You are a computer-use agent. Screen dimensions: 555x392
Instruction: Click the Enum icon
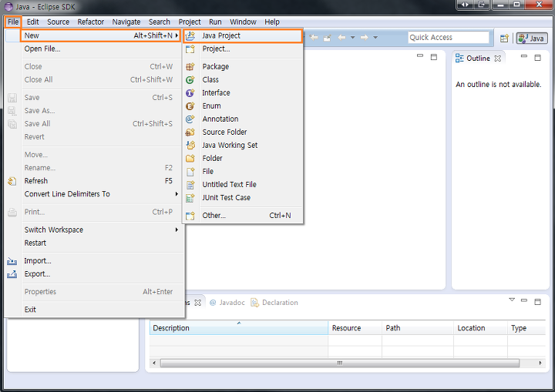pyautogui.click(x=190, y=106)
